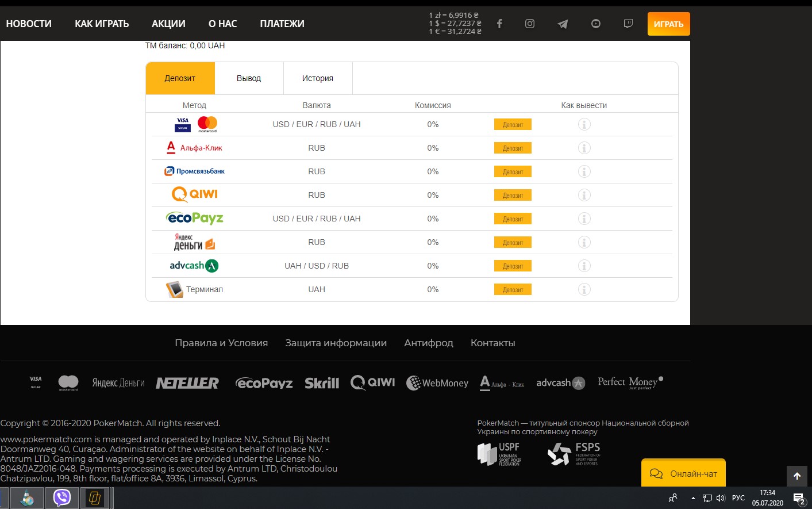Click the scroll-to-top arrow button
Screen dimensions: 812x509
coord(797,476)
